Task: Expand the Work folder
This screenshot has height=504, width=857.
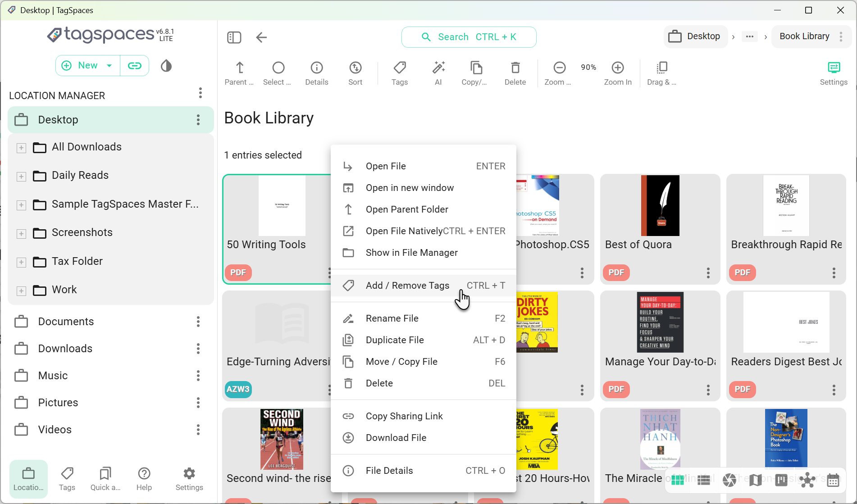Action: (x=21, y=291)
